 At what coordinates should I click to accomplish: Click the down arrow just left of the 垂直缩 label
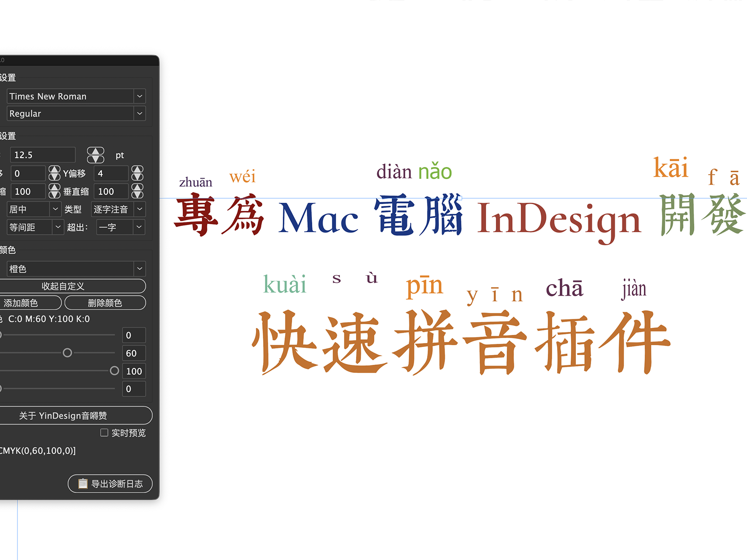pyautogui.click(x=55, y=195)
